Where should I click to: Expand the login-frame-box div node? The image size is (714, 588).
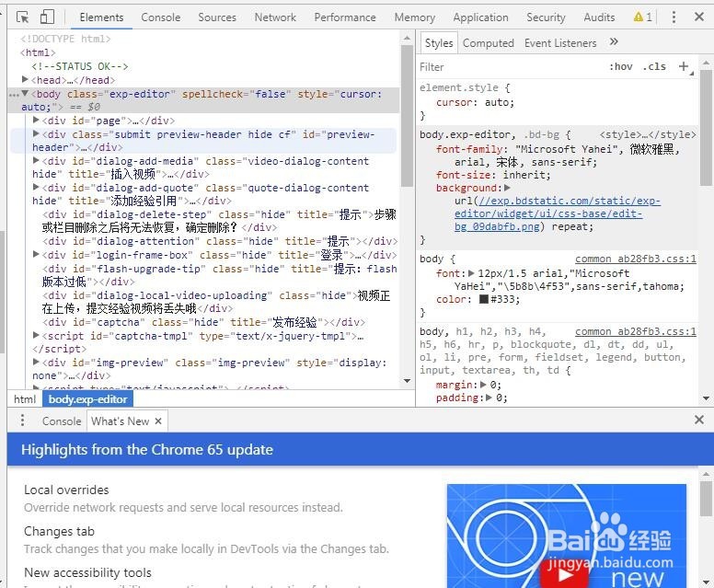point(36,254)
